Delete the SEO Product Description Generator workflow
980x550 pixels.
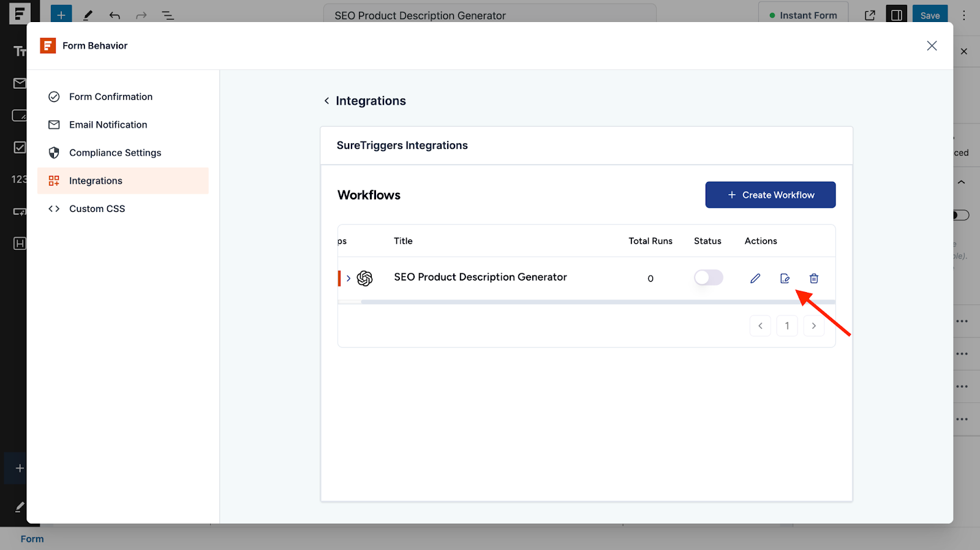click(814, 278)
